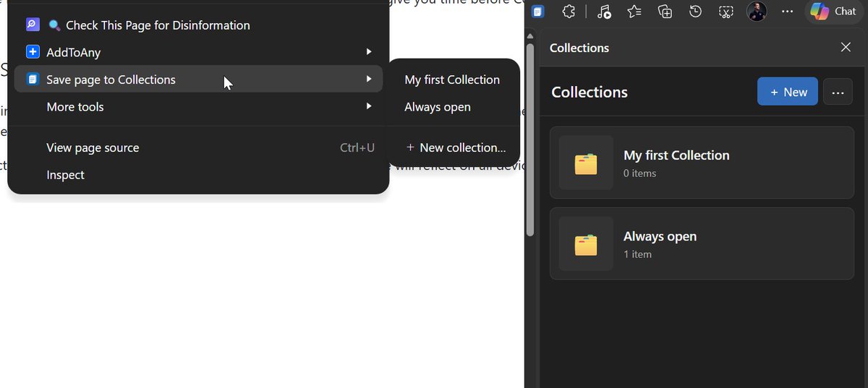Viewport: 868px width, 388px height.
Task: Click the scrollbar up arrow
Action: [x=530, y=35]
